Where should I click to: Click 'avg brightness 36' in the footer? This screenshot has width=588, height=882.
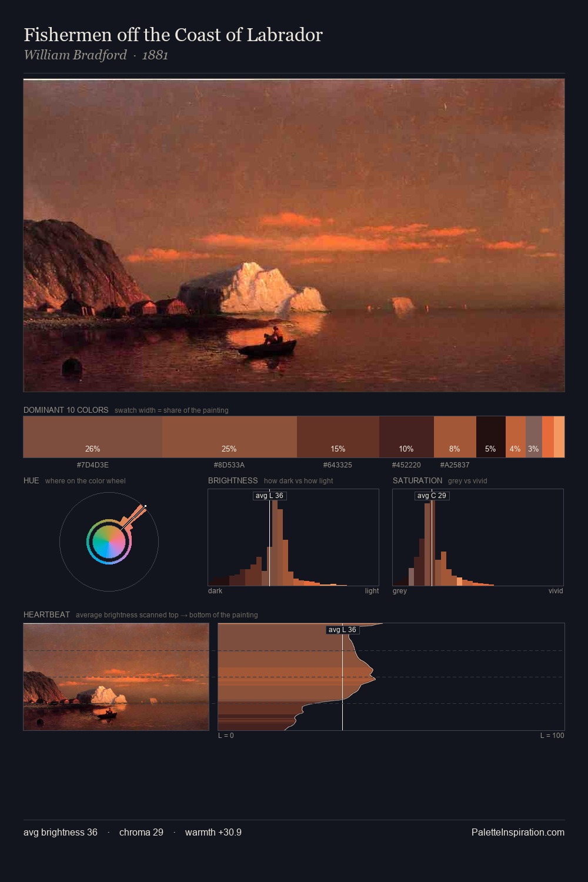(61, 833)
